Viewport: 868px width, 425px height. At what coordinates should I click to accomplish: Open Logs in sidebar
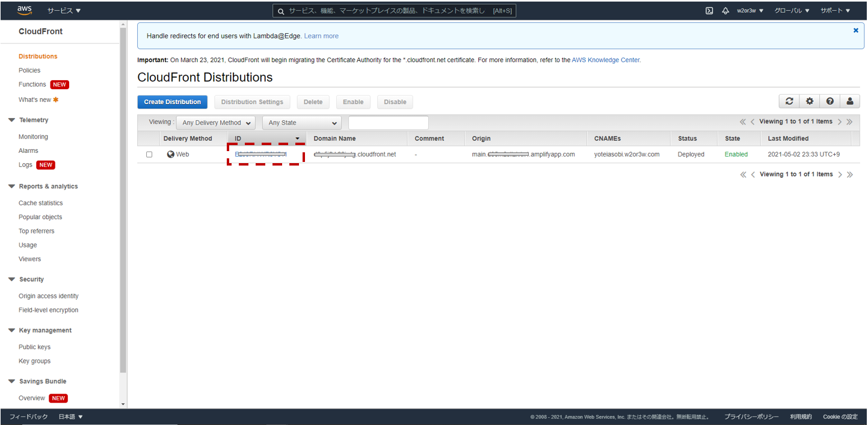tap(25, 165)
